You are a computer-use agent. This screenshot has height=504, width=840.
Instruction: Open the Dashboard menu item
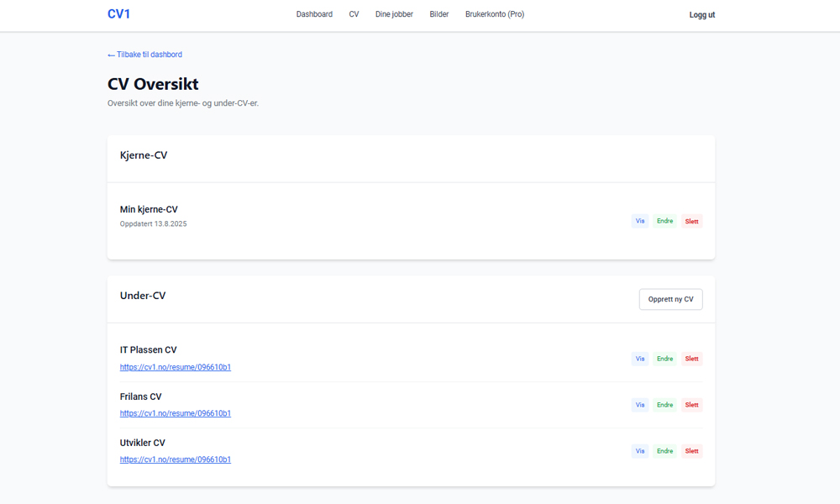pyautogui.click(x=314, y=14)
